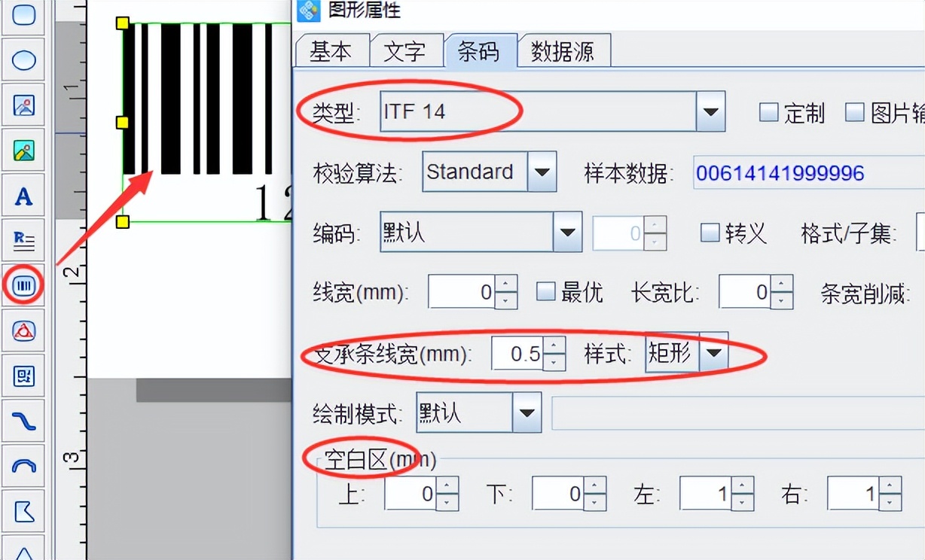This screenshot has height=560, width=925.
Task: Select the curved line drawing tool
Action: click(x=23, y=420)
